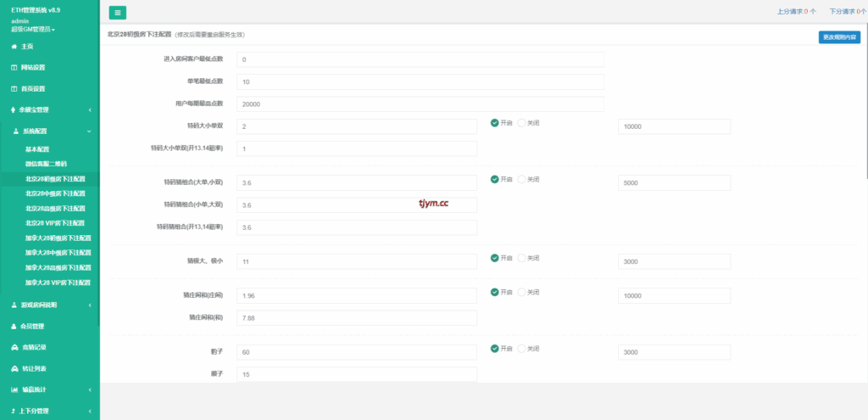This screenshot has height=420, width=868.
Task: Toggle the hamburger sidebar menu button
Action: (x=118, y=12)
